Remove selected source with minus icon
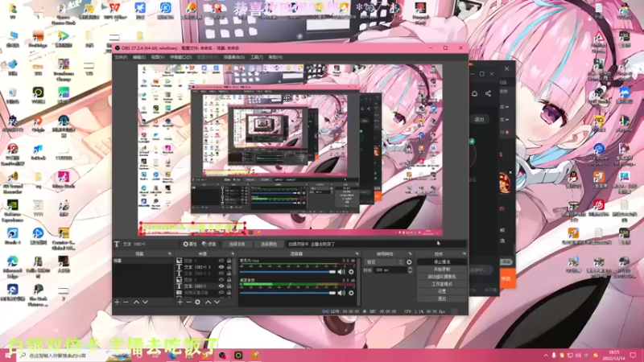 point(188,302)
